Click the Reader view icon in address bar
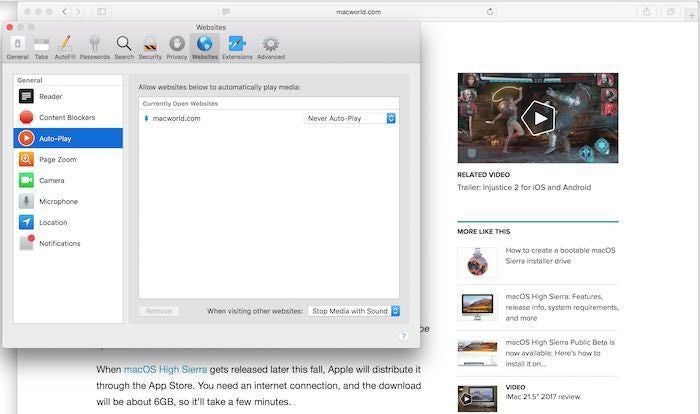The height and width of the screenshot is (414, 700). [226, 12]
